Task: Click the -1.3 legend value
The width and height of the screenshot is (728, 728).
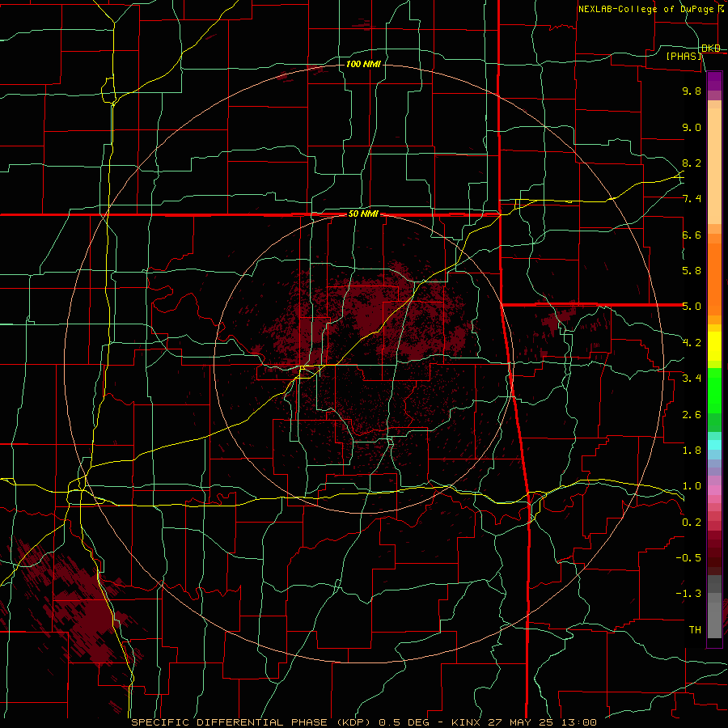Action: (688, 594)
